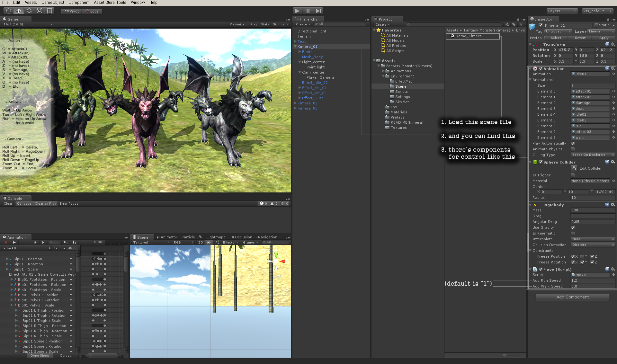
Task: Toggle Animation component enabled checkbox
Action: pos(541,69)
